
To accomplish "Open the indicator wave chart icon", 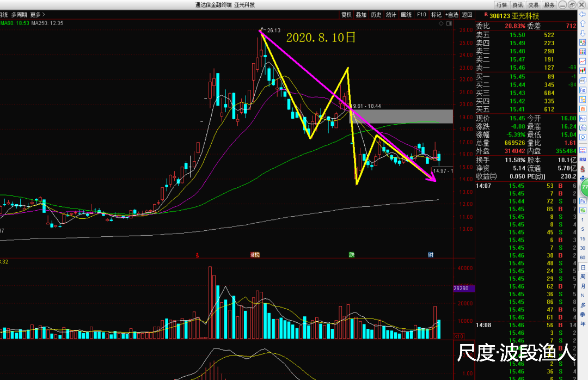I will coord(583,150).
